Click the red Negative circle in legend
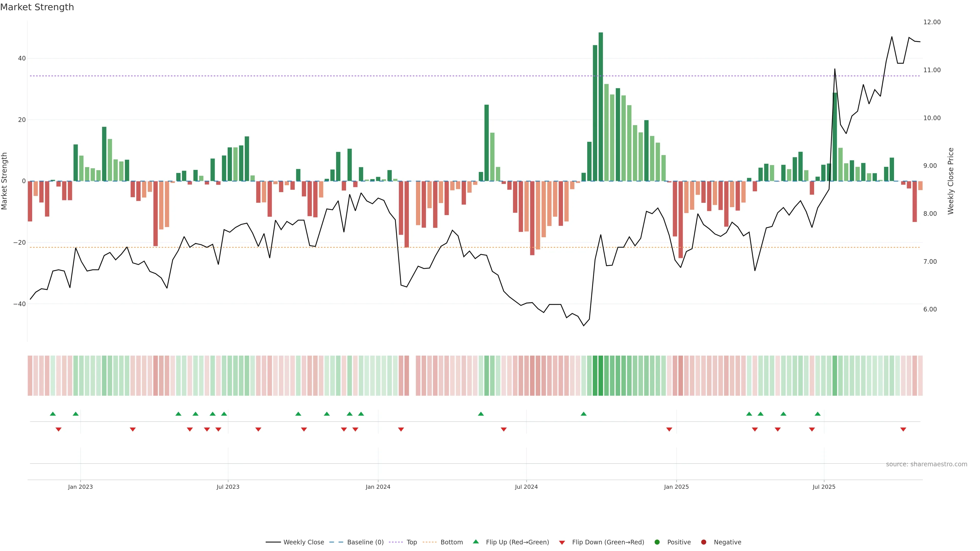980x551 pixels. [x=703, y=542]
